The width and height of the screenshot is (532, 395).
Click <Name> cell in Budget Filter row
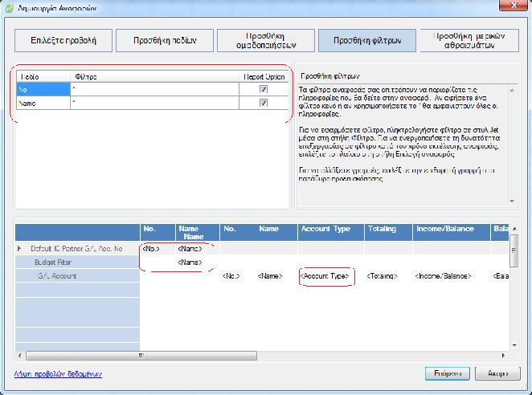190,262
